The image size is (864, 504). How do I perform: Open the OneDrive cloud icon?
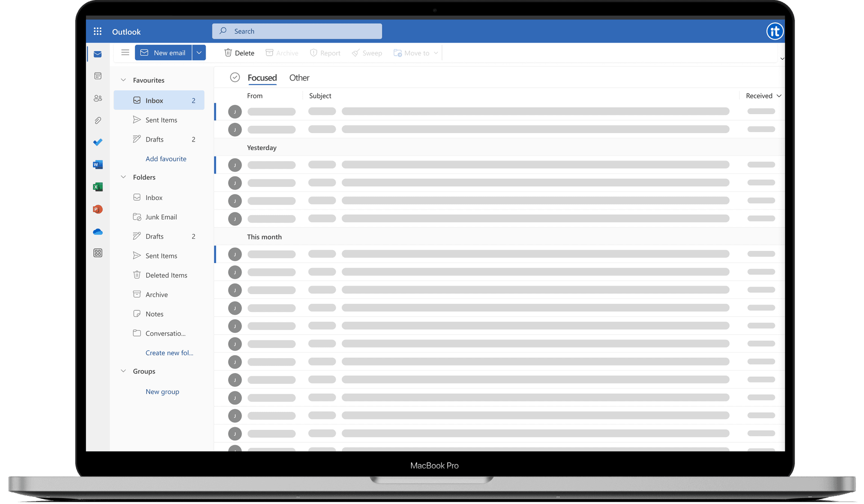click(98, 232)
